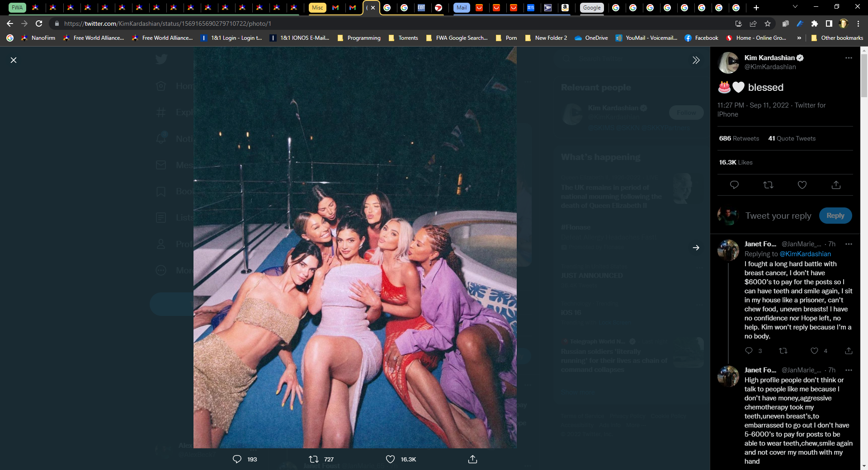
Task: Retweet using icon below the photo
Action: coord(314,459)
